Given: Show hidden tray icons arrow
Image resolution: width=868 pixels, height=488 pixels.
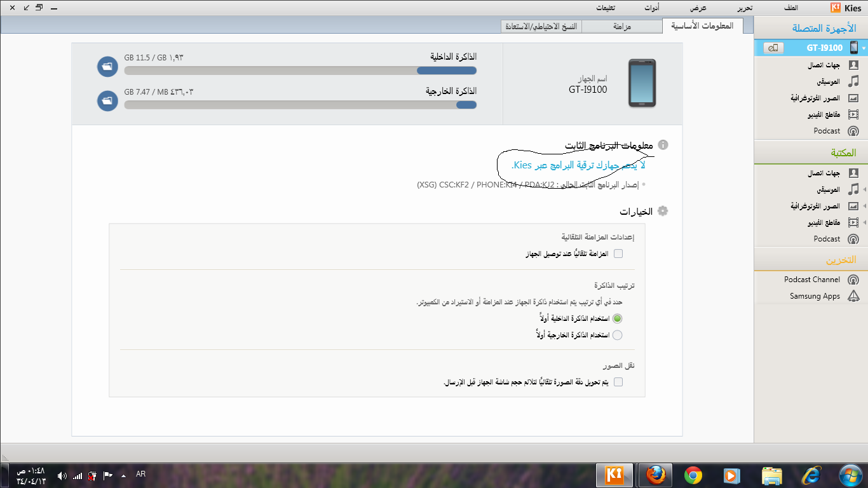Looking at the screenshot, I should pos(123,475).
